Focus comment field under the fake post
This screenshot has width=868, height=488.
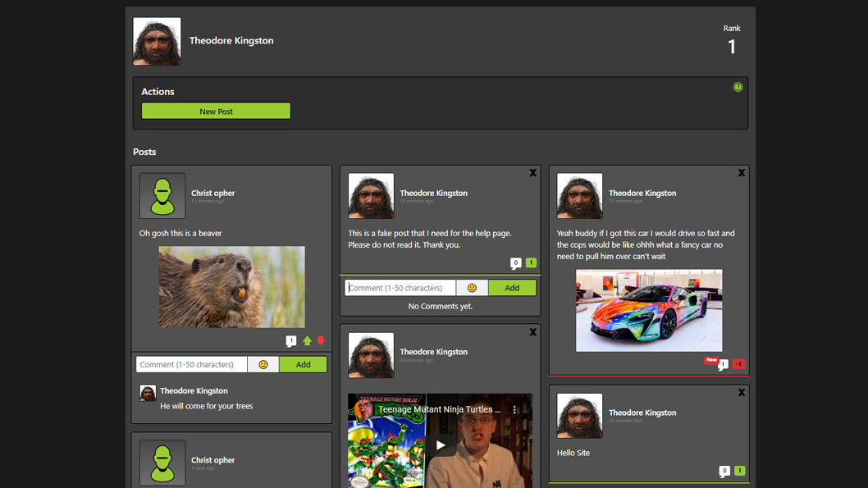pos(400,288)
